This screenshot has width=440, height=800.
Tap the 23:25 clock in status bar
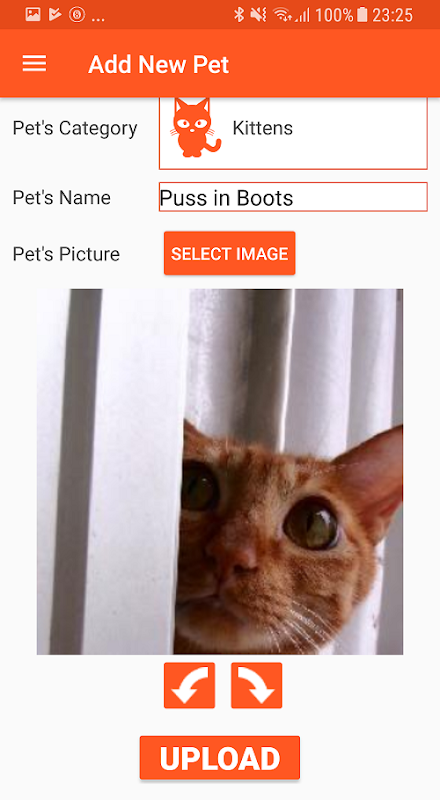coord(392,15)
